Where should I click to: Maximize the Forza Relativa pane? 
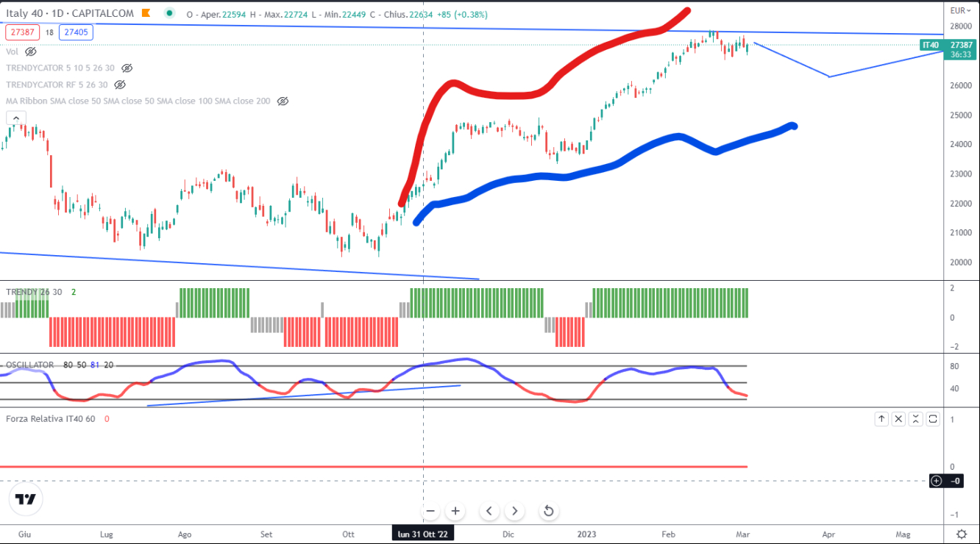tap(933, 419)
